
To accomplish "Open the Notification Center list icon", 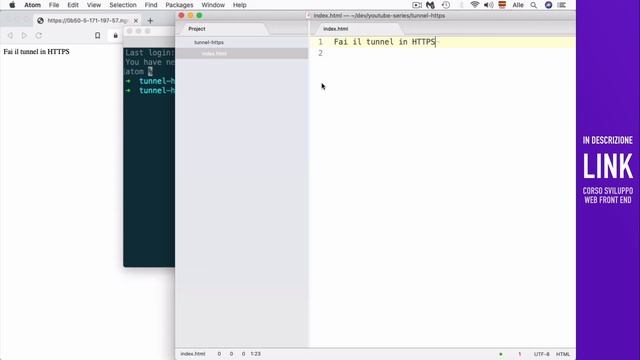I will pos(562,5).
